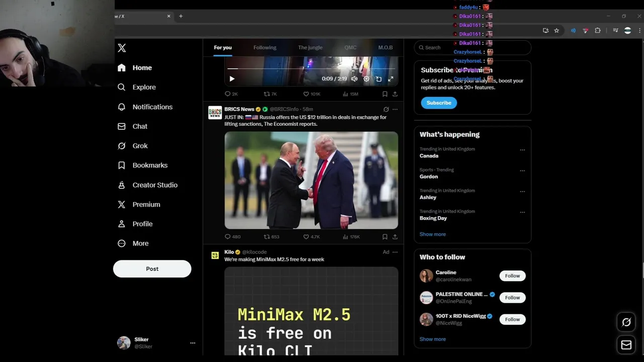Follow PALESTINE ONLINE
Viewport: 644px width, 362px height.
pyautogui.click(x=512, y=298)
